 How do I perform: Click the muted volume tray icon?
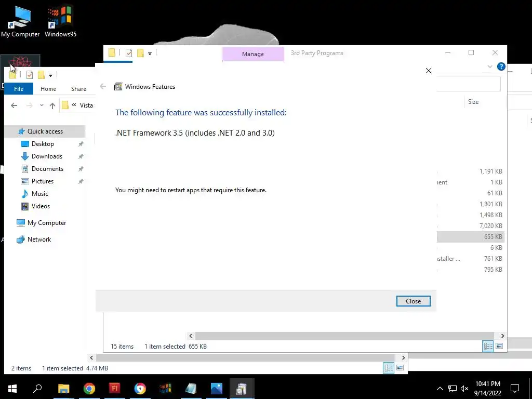click(464, 389)
